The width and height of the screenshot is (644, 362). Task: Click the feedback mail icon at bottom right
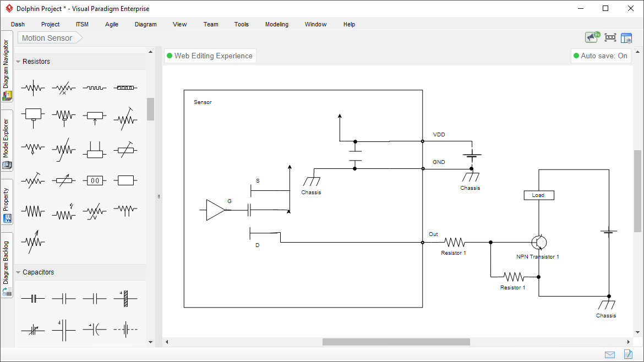pyautogui.click(x=609, y=354)
